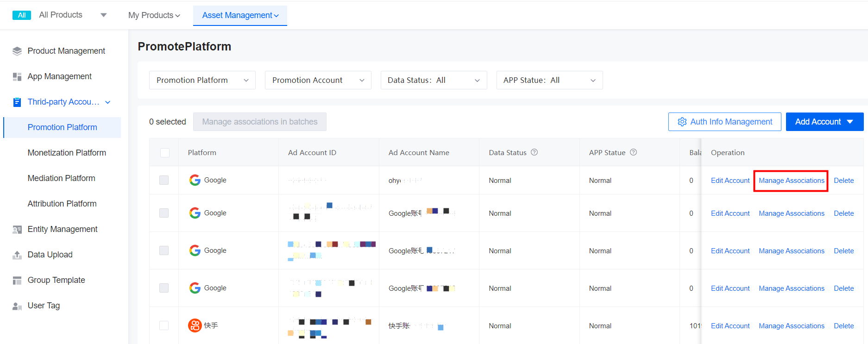Click the APP Statue help icon
This screenshot has width=868, height=344.
pyautogui.click(x=633, y=152)
